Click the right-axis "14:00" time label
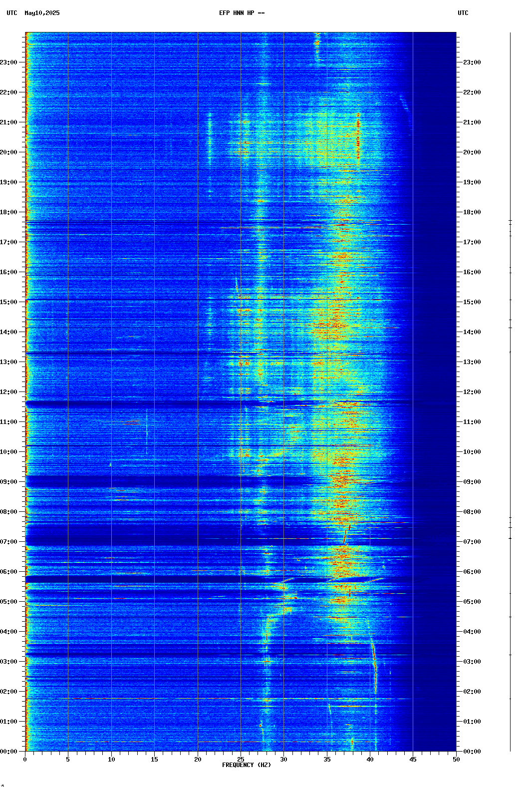This screenshot has width=532, height=791. pyautogui.click(x=472, y=332)
